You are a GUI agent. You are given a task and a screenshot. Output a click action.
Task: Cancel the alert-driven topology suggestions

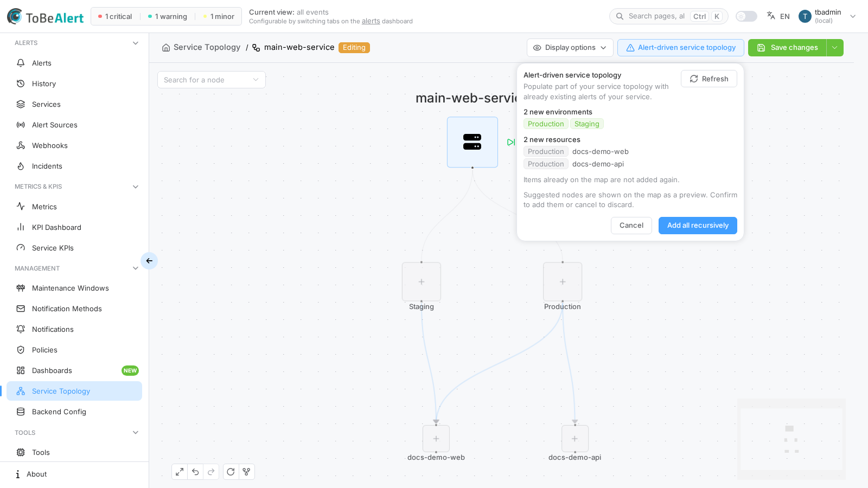pos(631,226)
